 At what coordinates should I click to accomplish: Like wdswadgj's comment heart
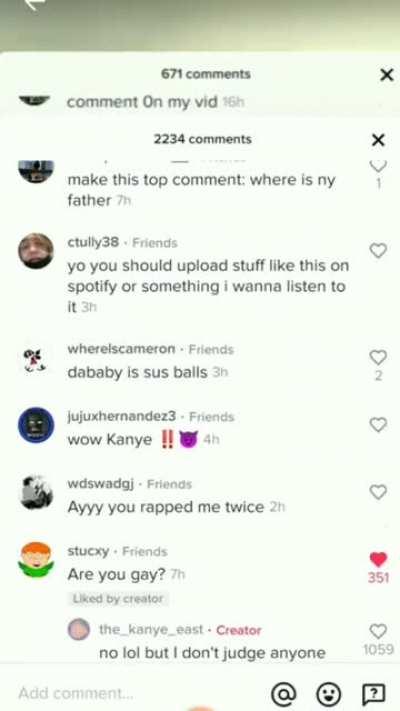(378, 492)
